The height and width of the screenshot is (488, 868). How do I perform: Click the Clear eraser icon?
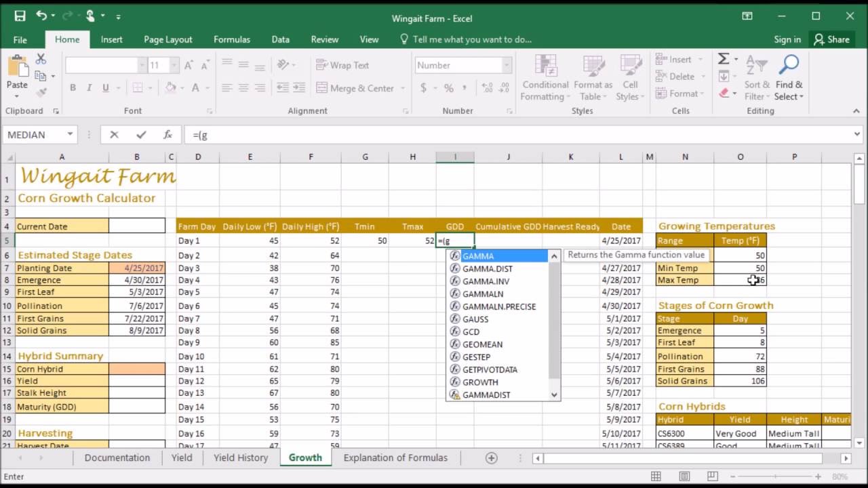point(724,93)
